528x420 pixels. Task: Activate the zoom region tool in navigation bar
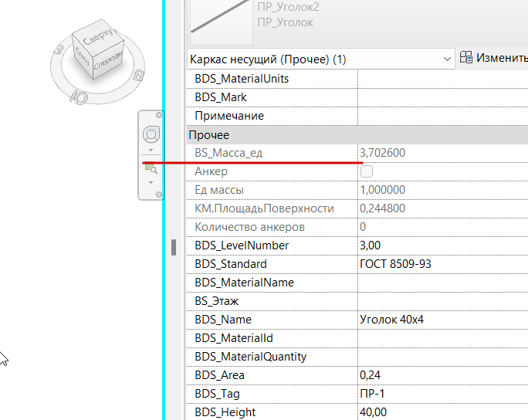[151, 168]
